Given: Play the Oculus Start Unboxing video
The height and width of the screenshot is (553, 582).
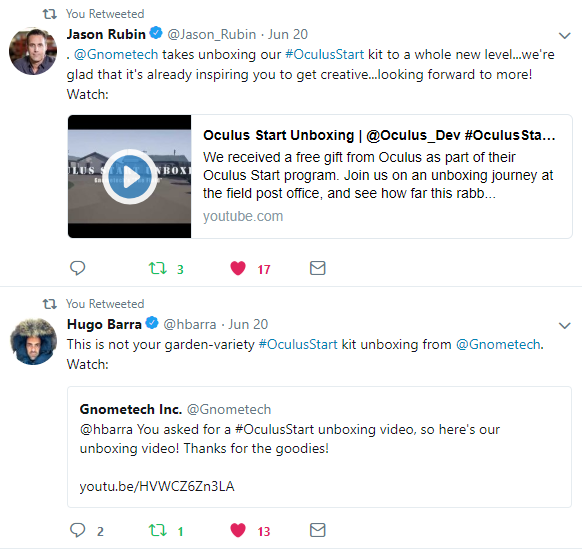Looking at the screenshot, I should point(130,177).
